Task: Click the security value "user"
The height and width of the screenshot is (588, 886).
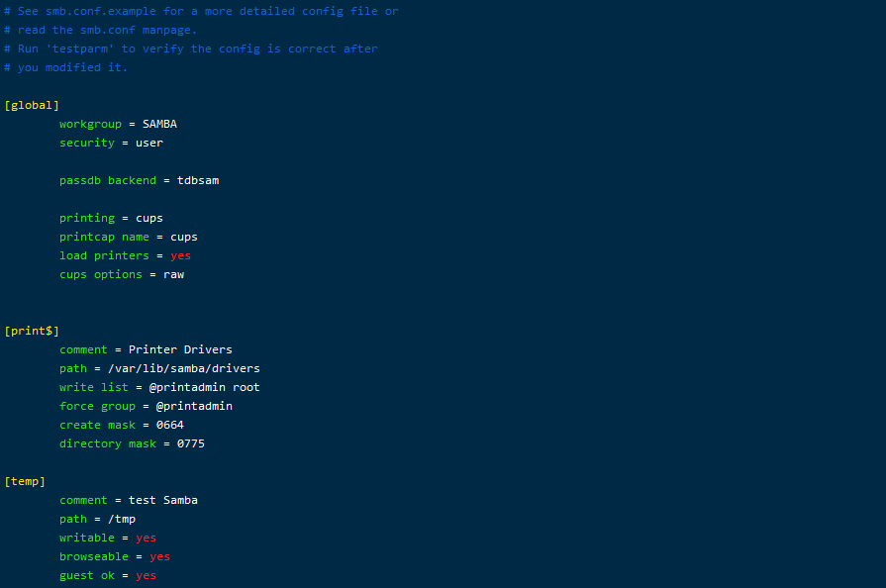Action: [149, 143]
